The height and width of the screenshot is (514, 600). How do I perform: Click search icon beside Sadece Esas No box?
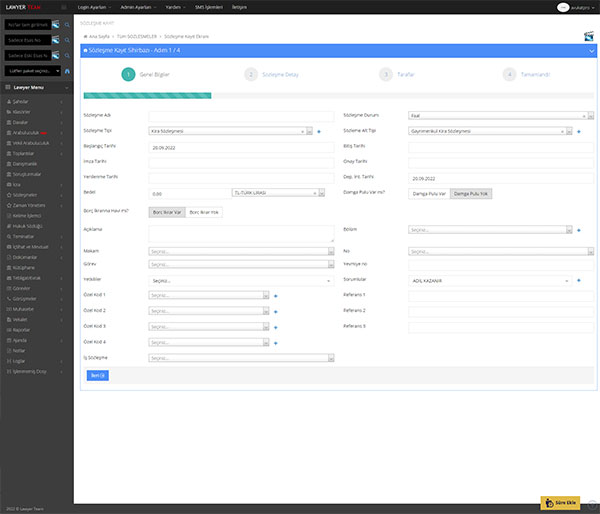(67, 40)
